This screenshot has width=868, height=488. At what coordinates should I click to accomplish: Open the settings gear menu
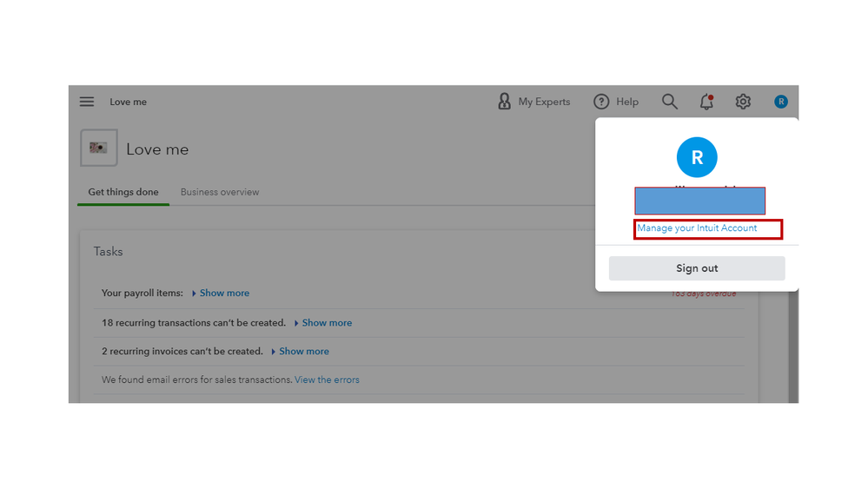pos(743,102)
